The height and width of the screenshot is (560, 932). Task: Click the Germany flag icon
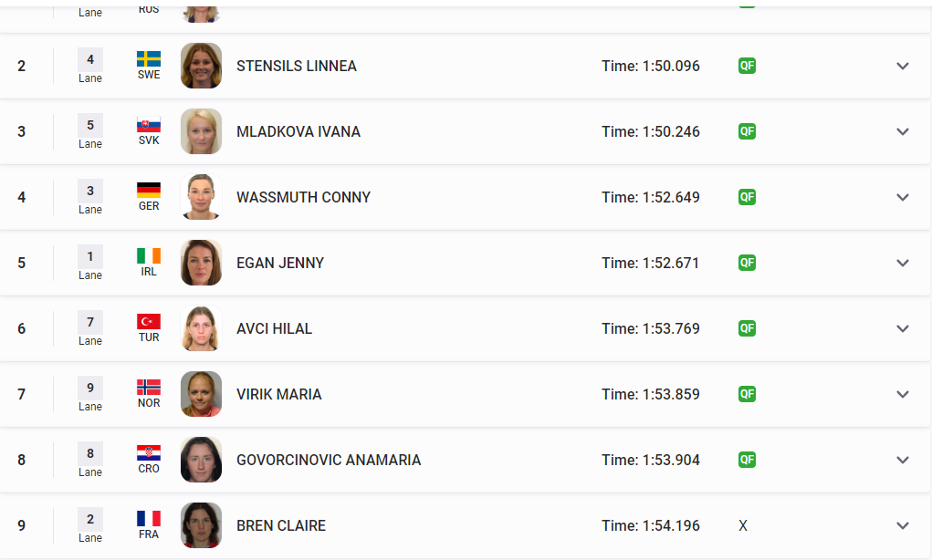149,190
